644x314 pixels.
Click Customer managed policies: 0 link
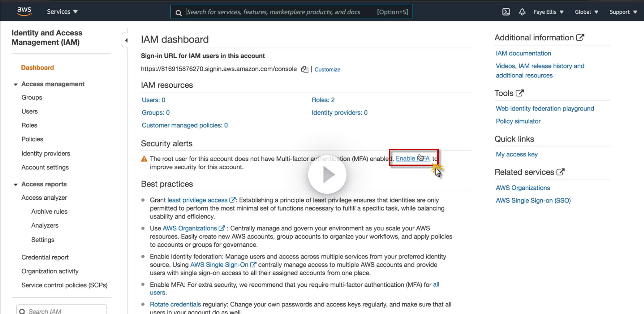(185, 125)
